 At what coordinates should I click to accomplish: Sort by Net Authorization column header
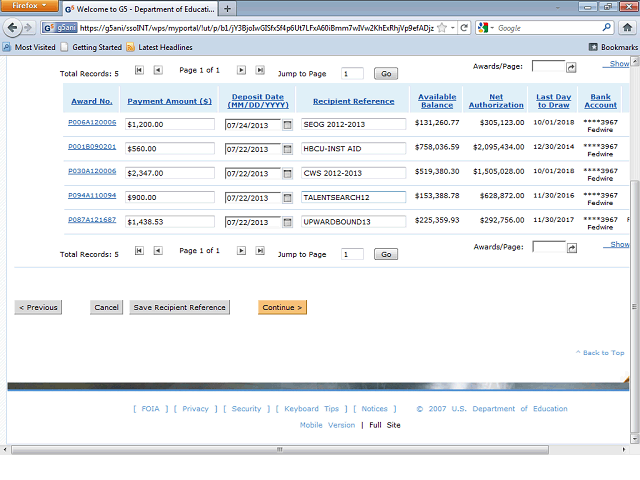[496, 101]
